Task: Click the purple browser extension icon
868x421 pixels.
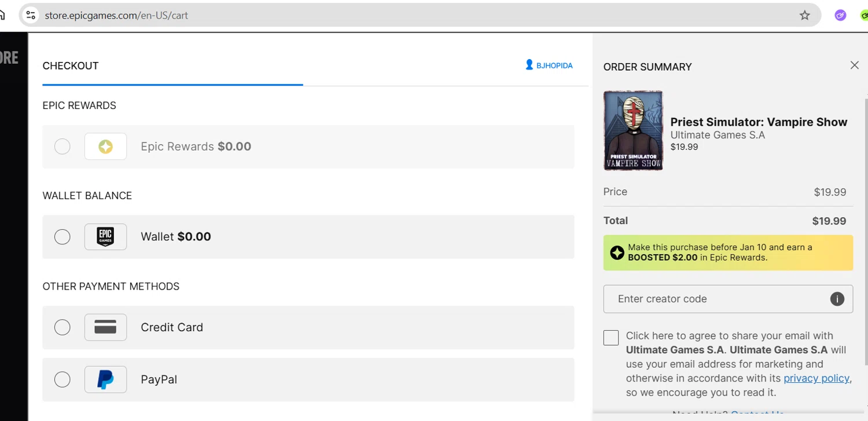Action: tap(840, 16)
